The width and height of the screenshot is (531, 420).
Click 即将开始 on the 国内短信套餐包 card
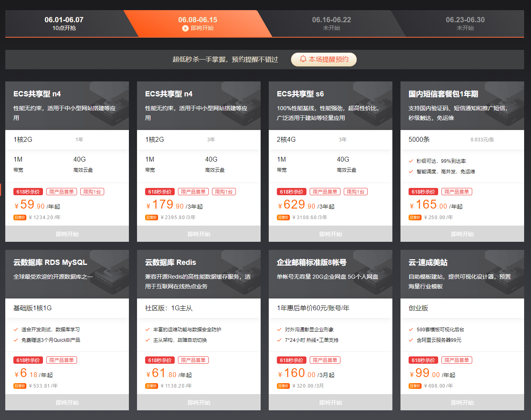coord(462,234)
